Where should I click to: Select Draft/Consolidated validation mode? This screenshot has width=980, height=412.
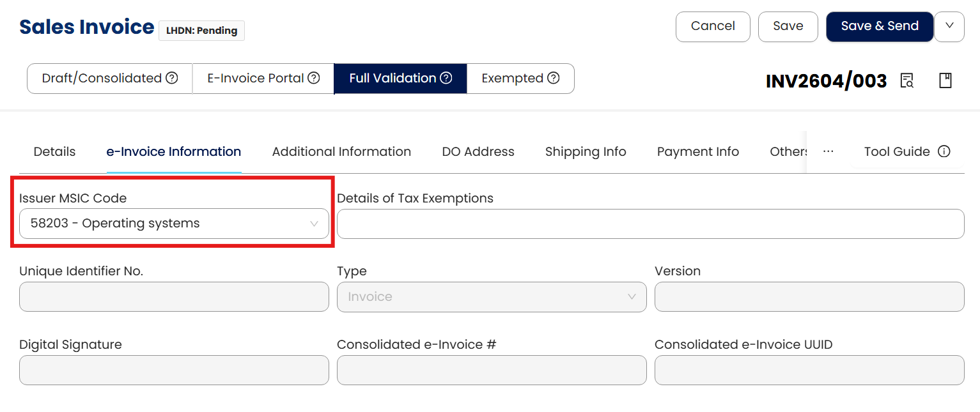[x=102, y=78]
